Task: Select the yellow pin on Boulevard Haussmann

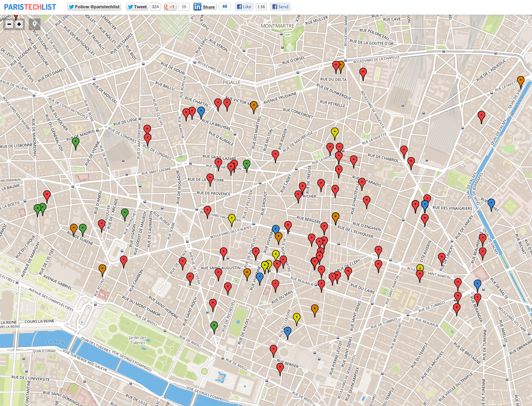Action: click(x=232, y=220)
